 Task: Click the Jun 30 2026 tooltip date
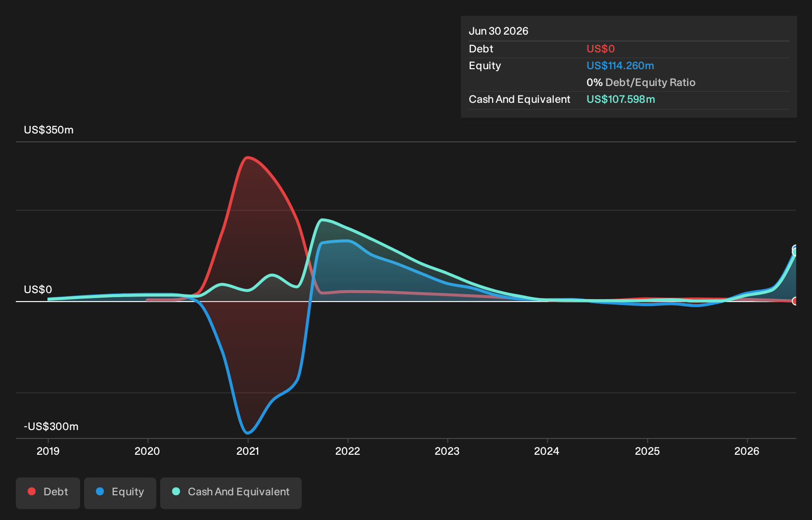click(x=498, y=31)
